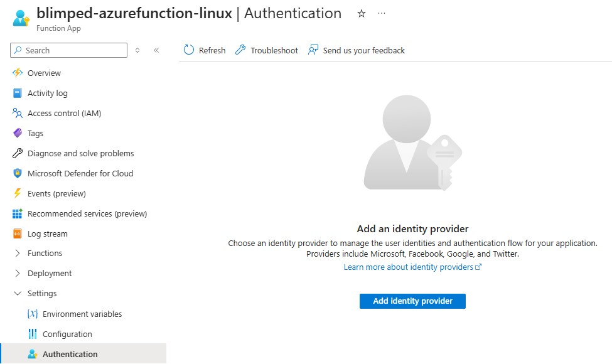Image resolution: width=612 pixels, height=364 pixels.
Task: Click the Authentication user icon in sidebar
Action: tap(33, 354)
